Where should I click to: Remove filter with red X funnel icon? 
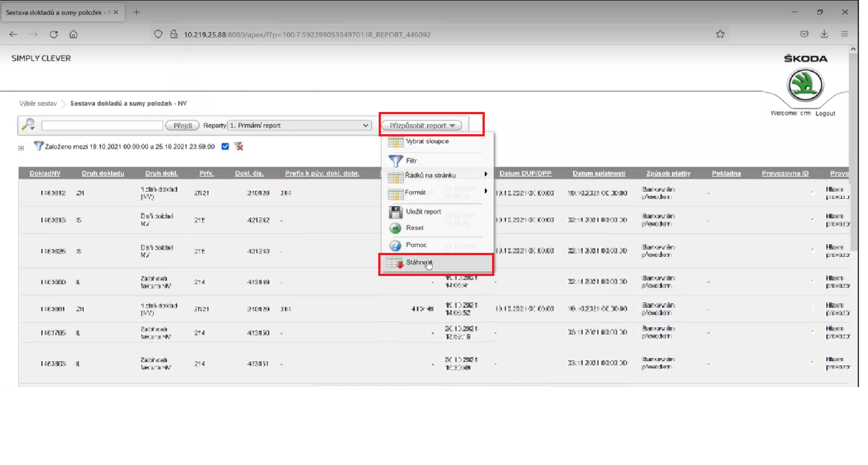coord(239,146)
